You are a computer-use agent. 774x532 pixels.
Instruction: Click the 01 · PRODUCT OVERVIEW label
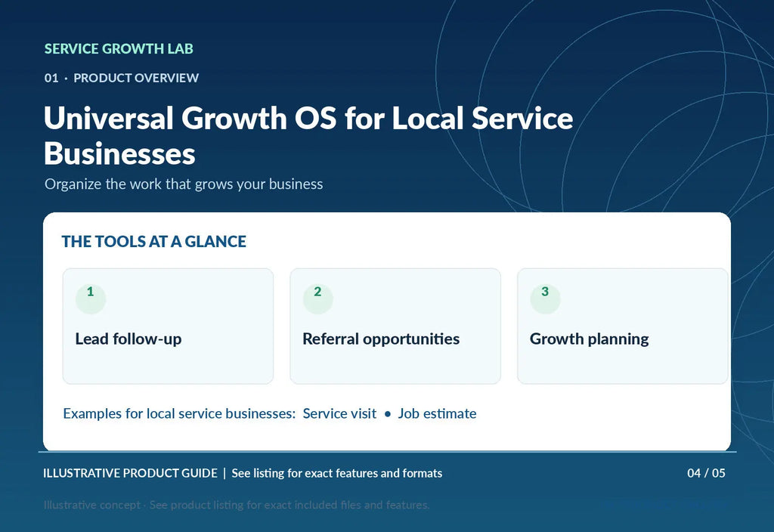[x=122, y=78]
